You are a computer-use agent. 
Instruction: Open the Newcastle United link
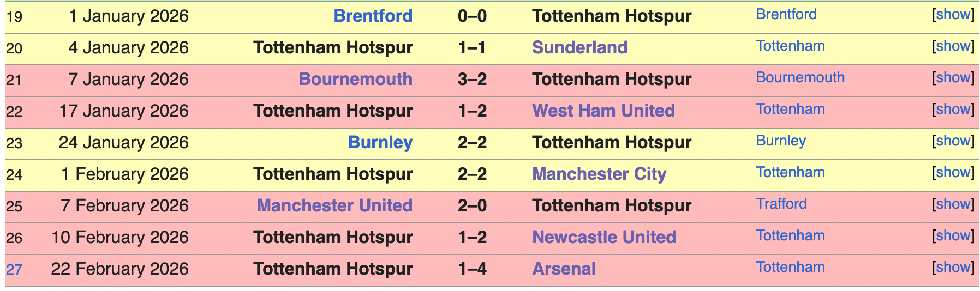point(603,237)
